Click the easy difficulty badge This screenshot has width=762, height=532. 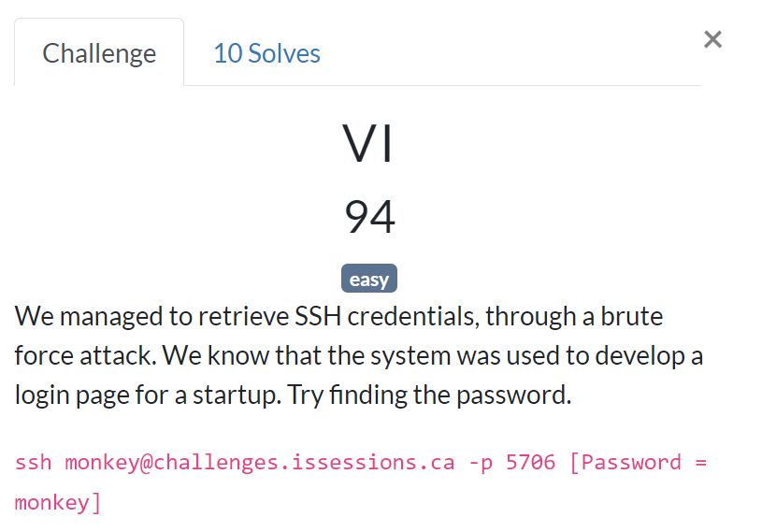tap(368, 279)
